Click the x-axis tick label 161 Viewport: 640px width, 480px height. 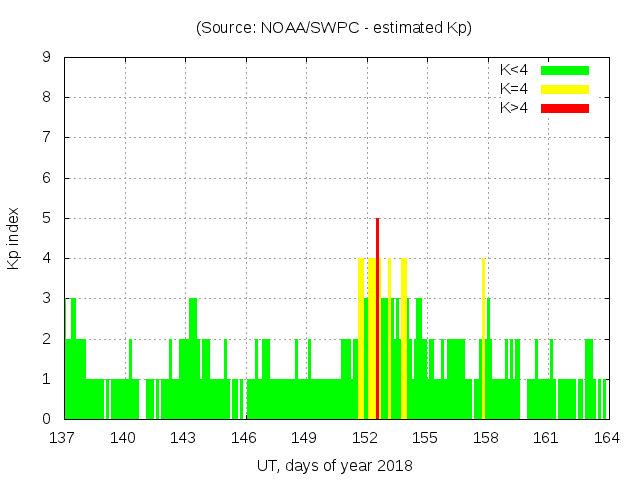(546, 437)
